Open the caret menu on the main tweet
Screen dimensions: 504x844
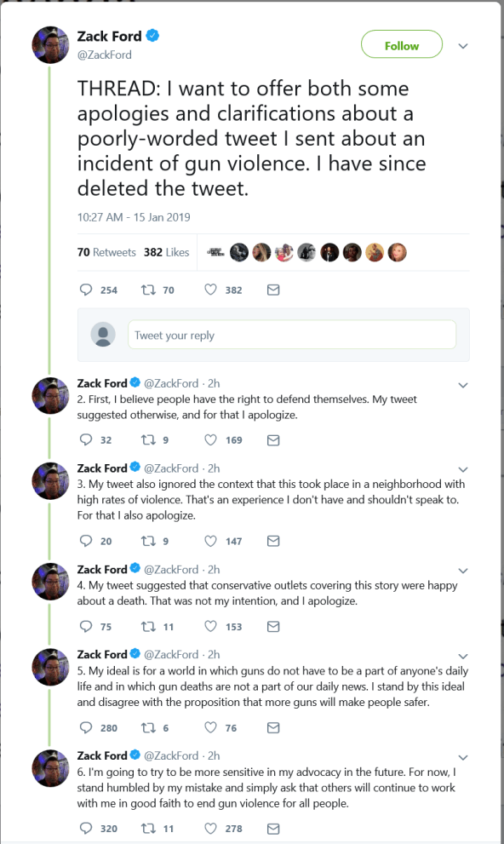(x=462, y=44)
